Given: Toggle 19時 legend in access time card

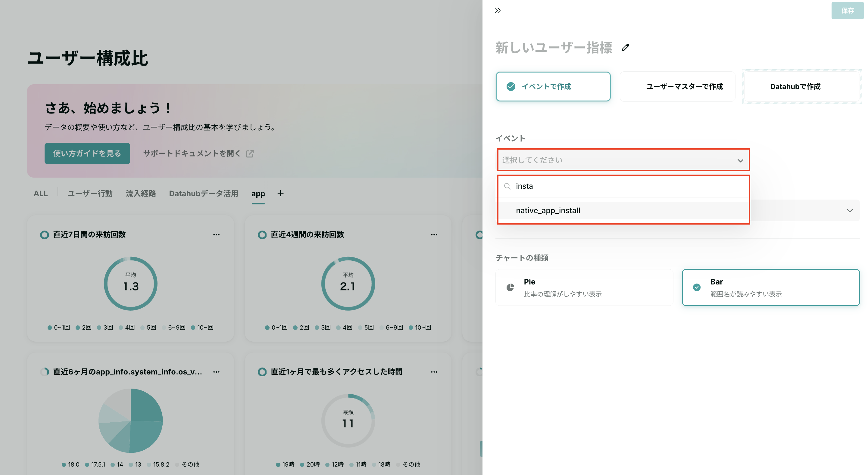Looking at the screenshot, I should click(x=285, y=464).
